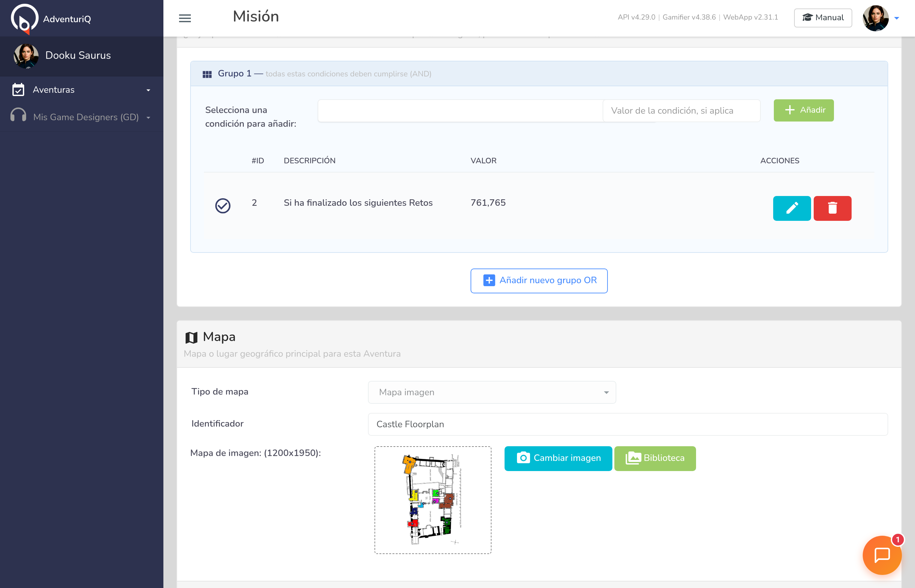
Task: Open the condition selection field
Action: point(460,111)
